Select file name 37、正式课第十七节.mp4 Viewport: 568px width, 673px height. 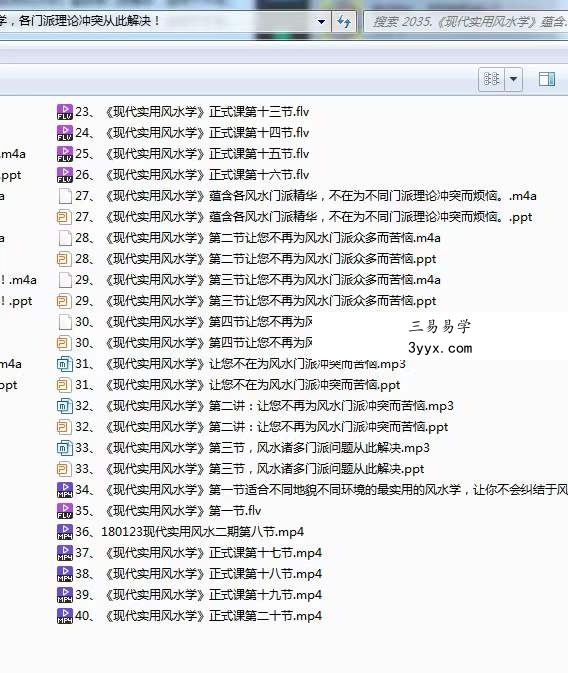pos(198,553)
